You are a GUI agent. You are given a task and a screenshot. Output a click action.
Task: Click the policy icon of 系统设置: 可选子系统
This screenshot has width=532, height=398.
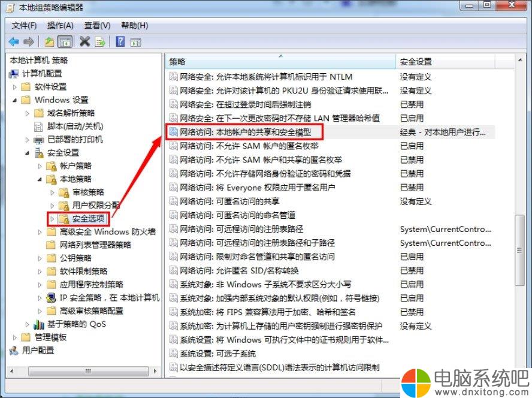173,354
